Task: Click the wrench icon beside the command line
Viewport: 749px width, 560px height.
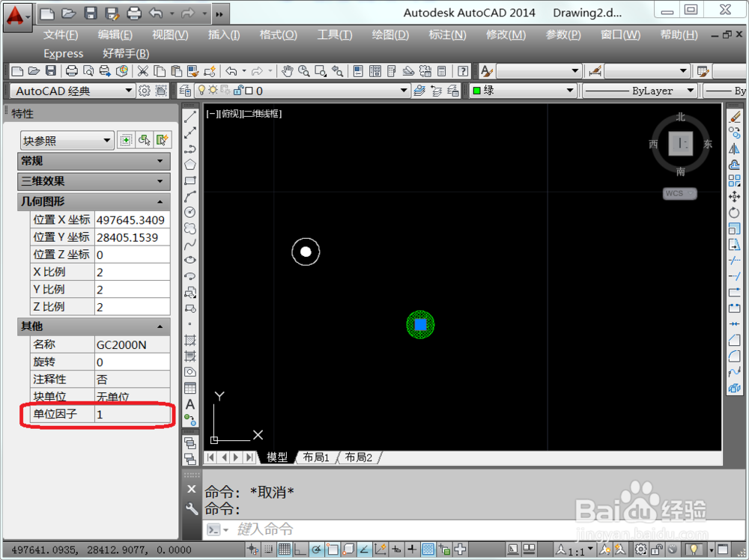Action: (192, 509)
